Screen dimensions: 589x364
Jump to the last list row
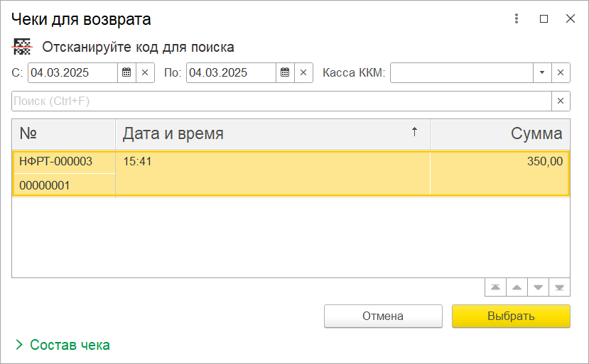tap(560, 287)
